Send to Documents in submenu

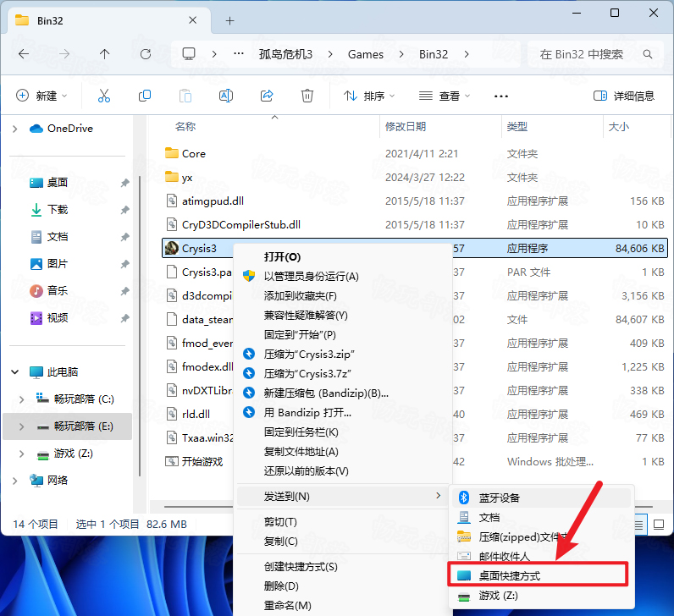point(542,517)
